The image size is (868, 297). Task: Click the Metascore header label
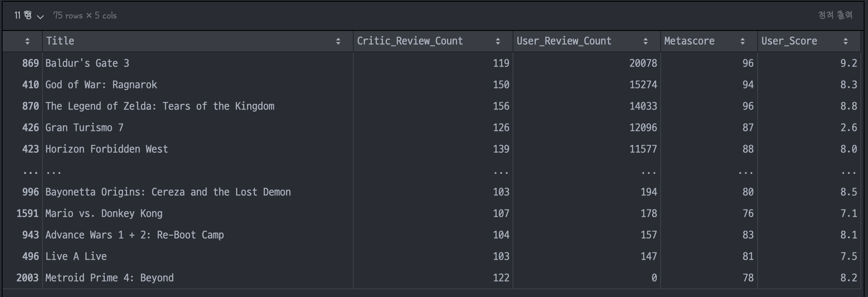coord(689,41)
